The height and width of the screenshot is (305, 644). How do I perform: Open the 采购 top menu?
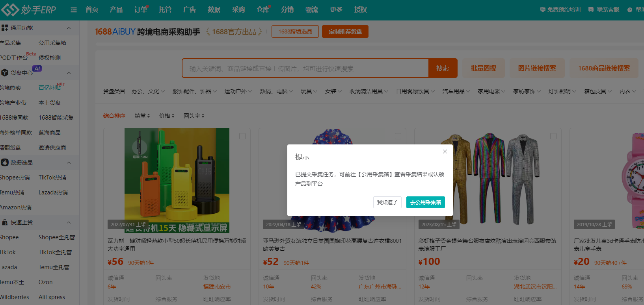click(x=238, y=10)
